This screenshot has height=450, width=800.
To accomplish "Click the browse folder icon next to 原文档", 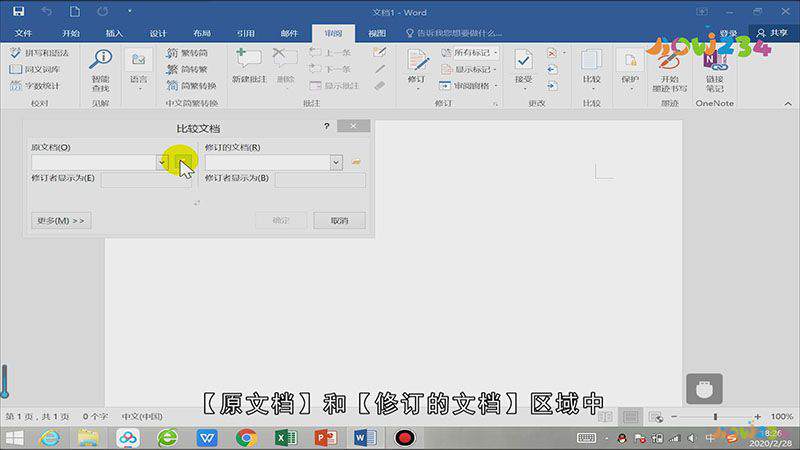I will click(x=184, y=162).
